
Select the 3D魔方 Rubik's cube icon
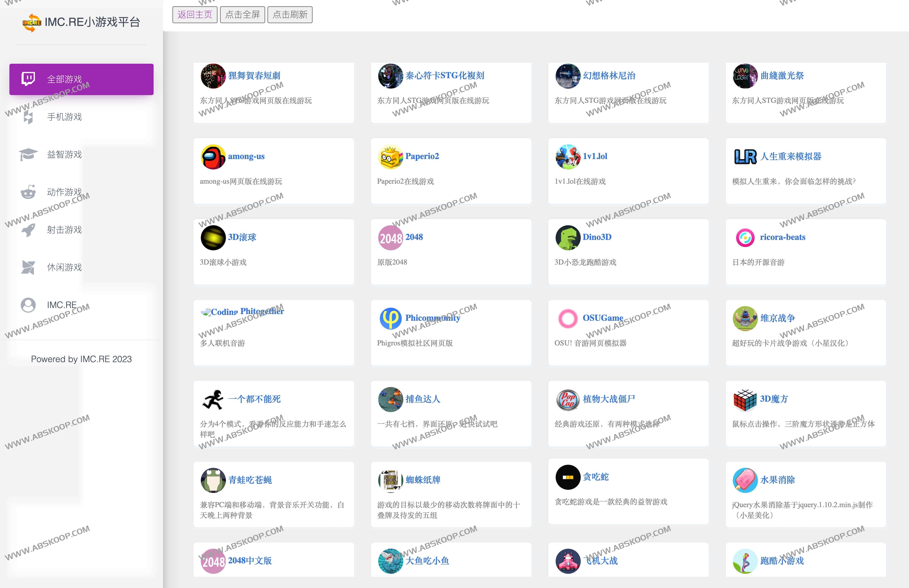[745, 399]
